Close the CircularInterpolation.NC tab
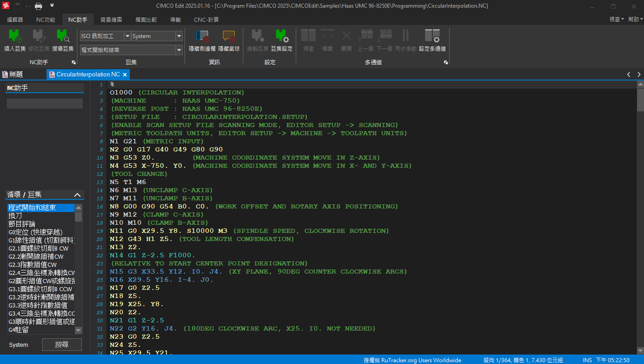 coord(125,74)
